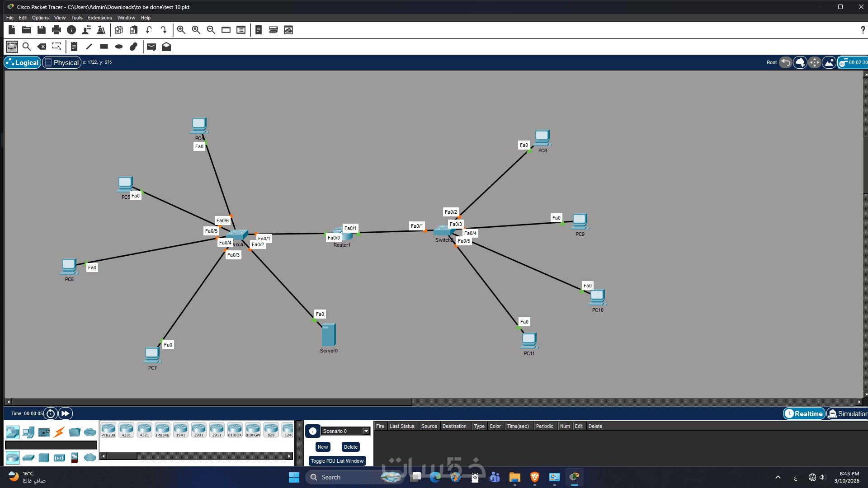This screenshot has width=868, height=488.
Task: Select the Delete tool in secondary toolbar
Action: [42, 47]
